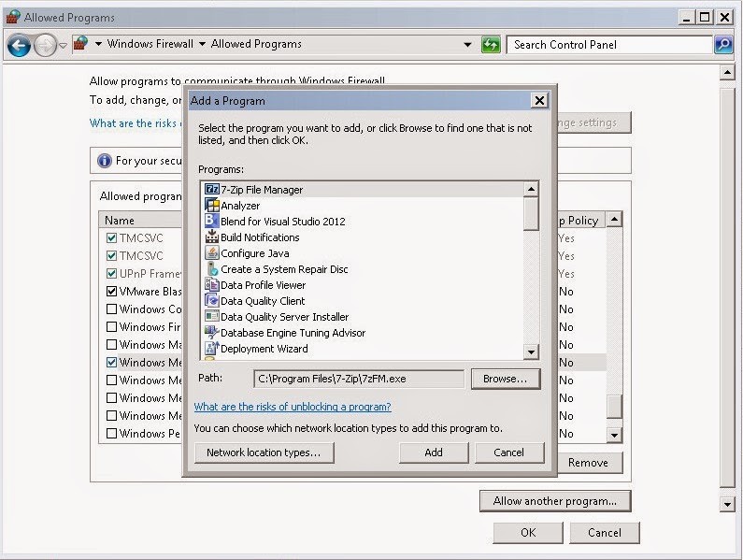The height and width of the screenshot is (560, 743).
Task: Click Create a System Repair Disc icon
Action: click(x=212, y=269)
